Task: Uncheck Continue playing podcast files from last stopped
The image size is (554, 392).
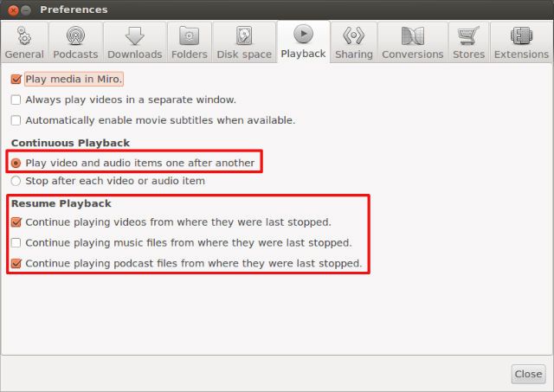Action: 16,263
